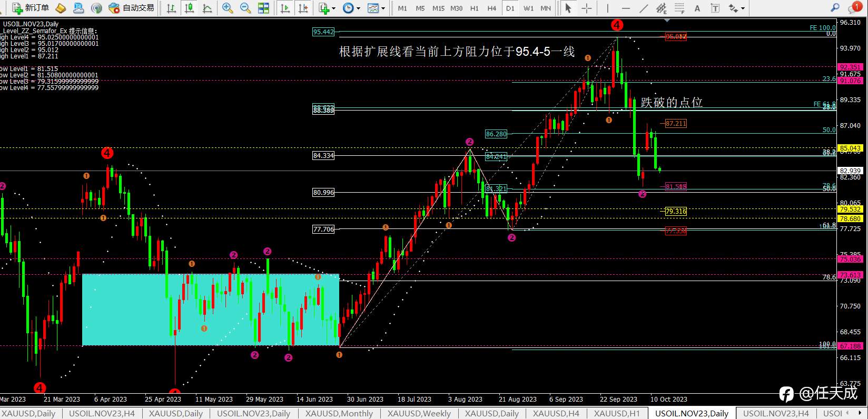Image resolution: width=868 pixels, height=419 pixels.
Task: Switch to XAUUSD,H4 chart tab
Action: point(556,413)
